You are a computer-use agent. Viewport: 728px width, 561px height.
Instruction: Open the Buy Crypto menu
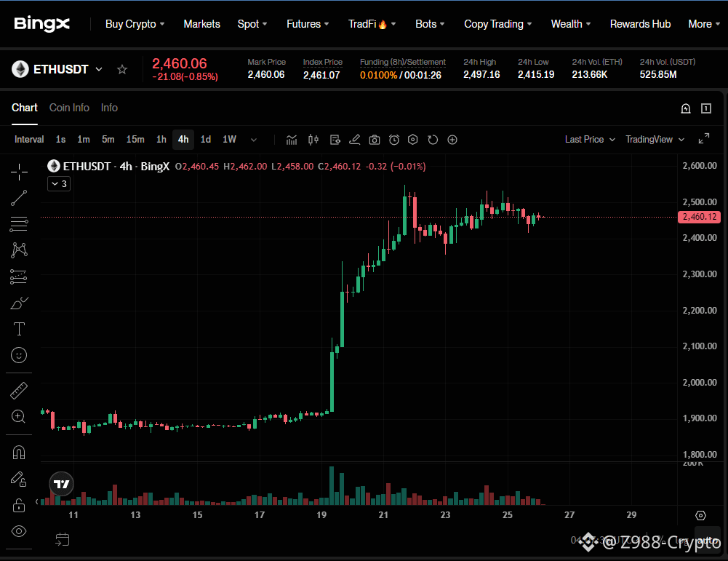[135, 24]
